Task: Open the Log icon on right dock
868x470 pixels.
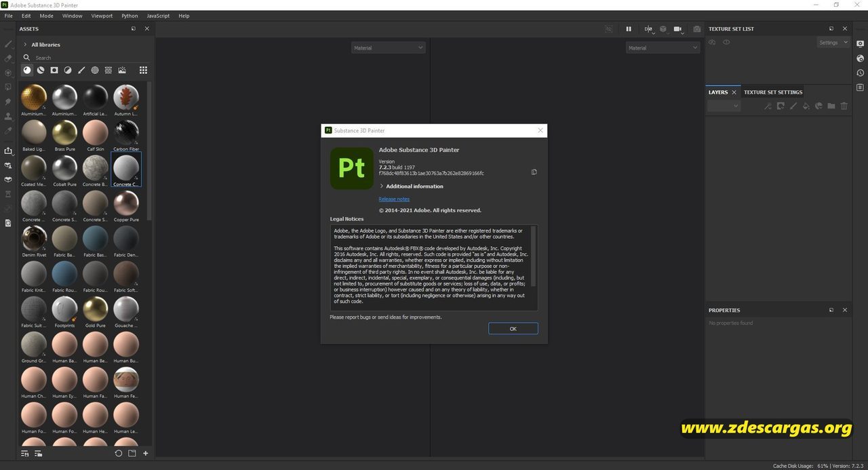Action: click(x=860, y=87)
